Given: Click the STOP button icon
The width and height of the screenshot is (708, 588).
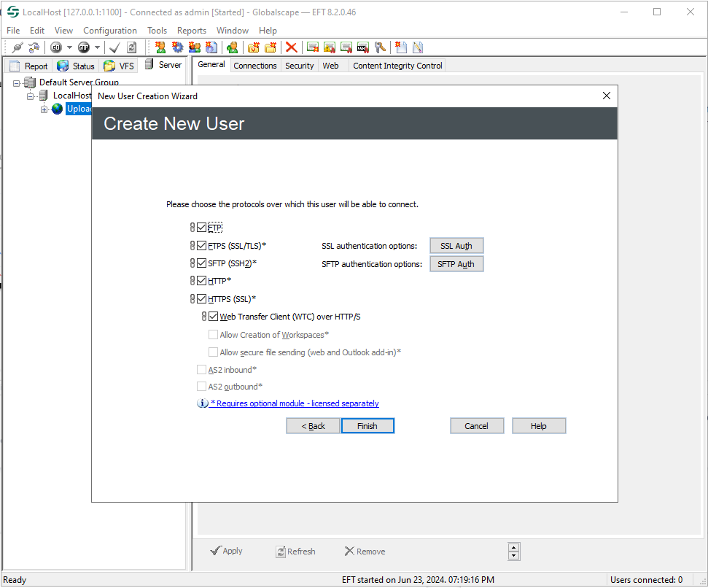Looking at the screenshot, I should [x=84, y=47].
